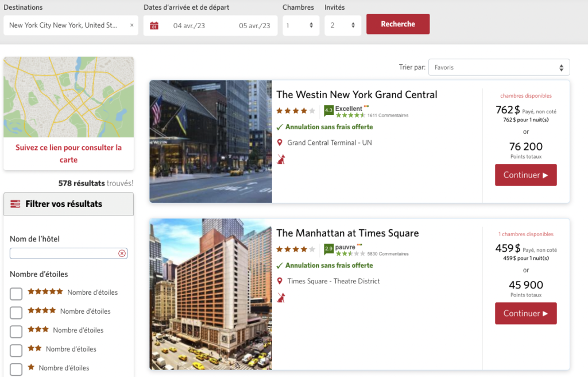The height and width of the screenshot is (377, 588).
Task: Click the filter icon beside Filtrer vos résultats
Action: 16,204
